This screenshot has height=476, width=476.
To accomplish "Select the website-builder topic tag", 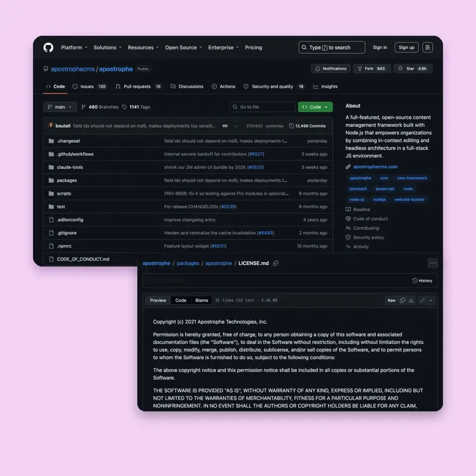I will pos(410,199).
